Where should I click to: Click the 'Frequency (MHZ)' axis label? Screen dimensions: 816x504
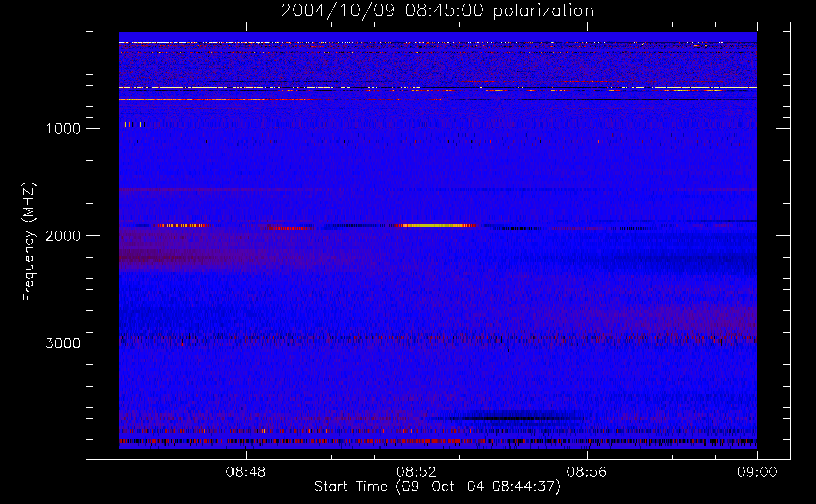[x=29, y=242]
